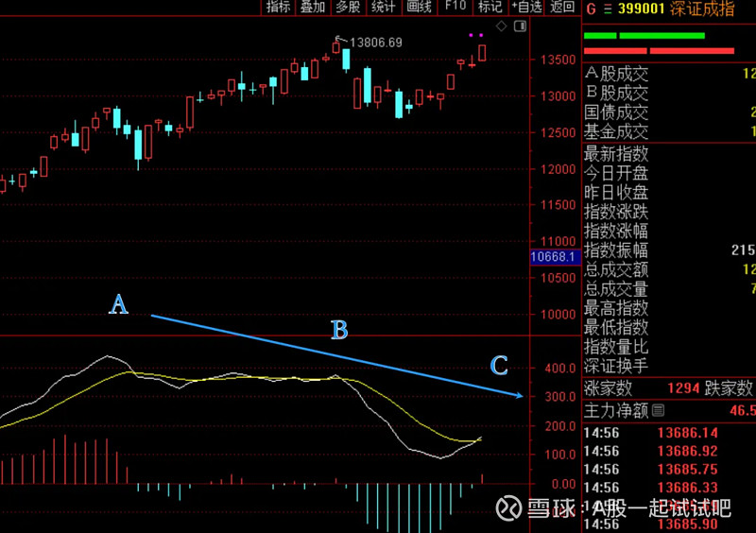756x533 pixels.
Task: Toggle the side panel layout icon
Action: [x=520, y=26]
